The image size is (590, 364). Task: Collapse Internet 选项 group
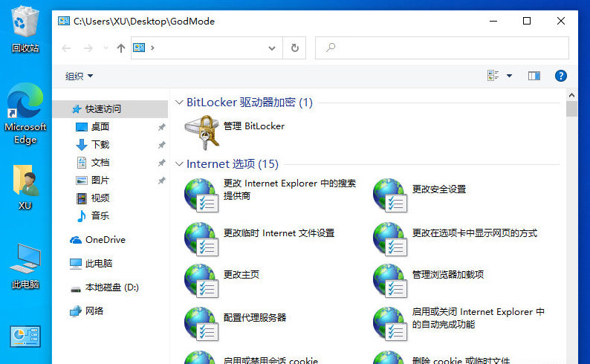click(x=179, y=164)
